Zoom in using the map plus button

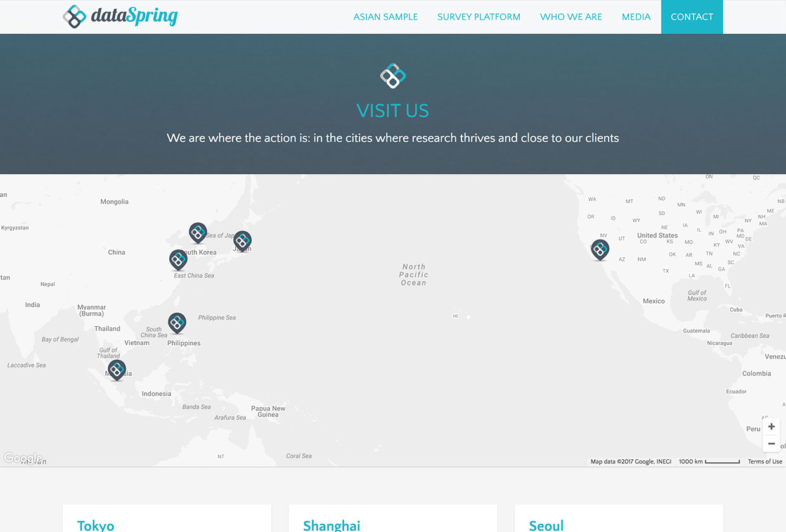(771, 426)
